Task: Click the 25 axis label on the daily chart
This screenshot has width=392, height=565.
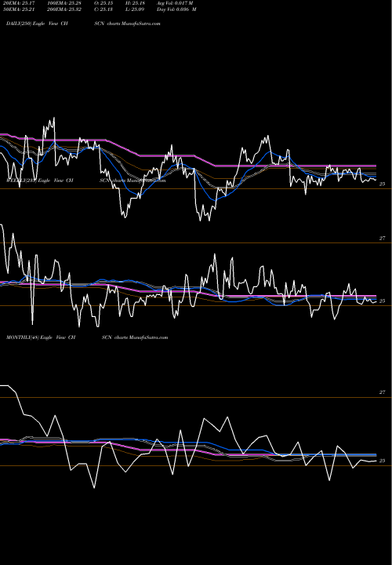Action: coord(382,184)
